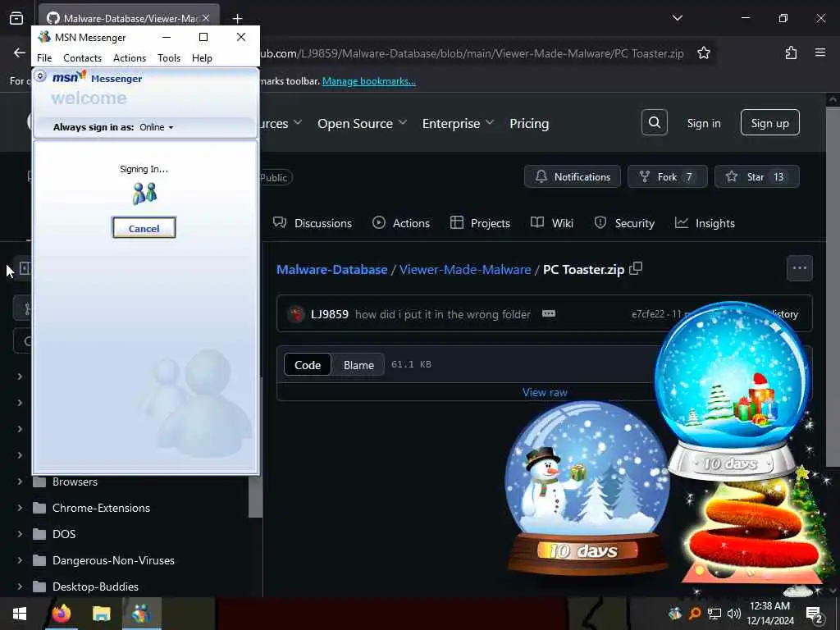Open the Firefox application menu

point(820,52)
